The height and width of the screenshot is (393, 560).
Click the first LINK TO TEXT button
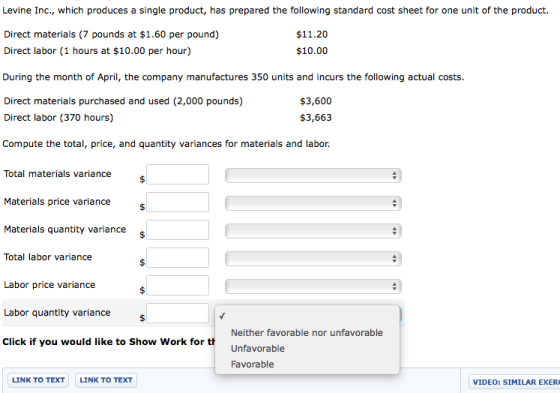pos(38,380)
